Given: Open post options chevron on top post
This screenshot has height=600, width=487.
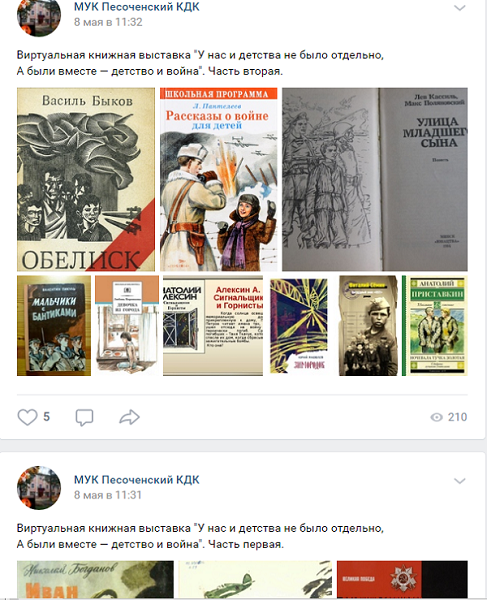Looking at the screenshot, I should (459, 8).
